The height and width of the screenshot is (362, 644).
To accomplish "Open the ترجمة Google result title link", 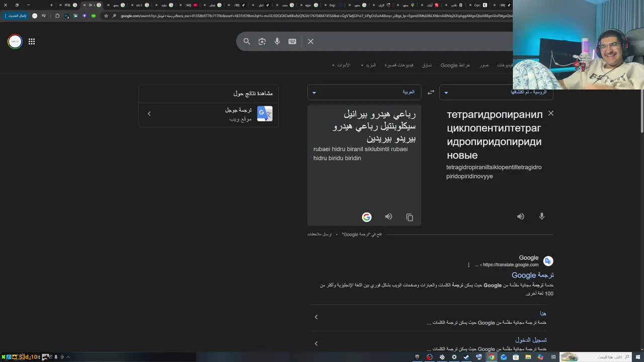I will tap(533, 275).
